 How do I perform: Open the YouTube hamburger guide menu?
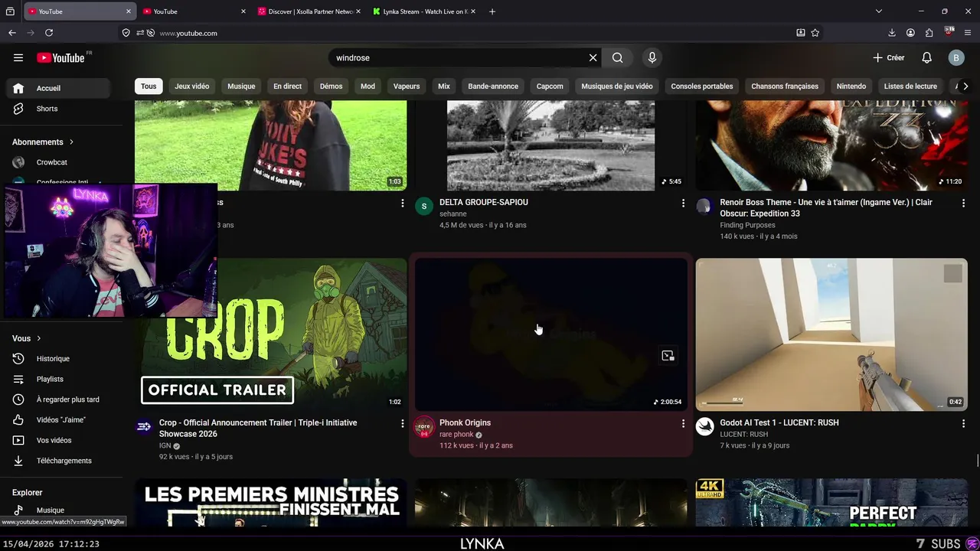coord(18,57)
